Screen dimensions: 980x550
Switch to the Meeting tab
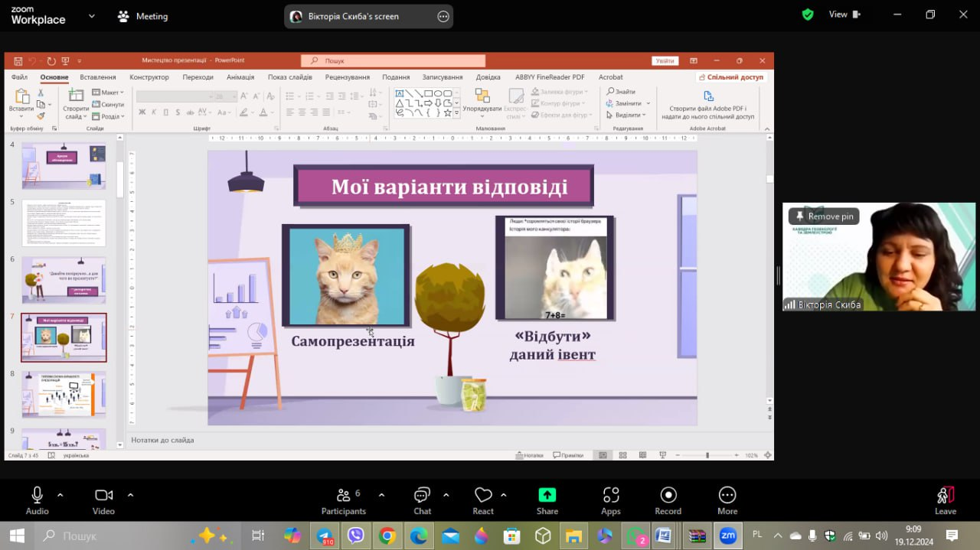tap(142, 16)
